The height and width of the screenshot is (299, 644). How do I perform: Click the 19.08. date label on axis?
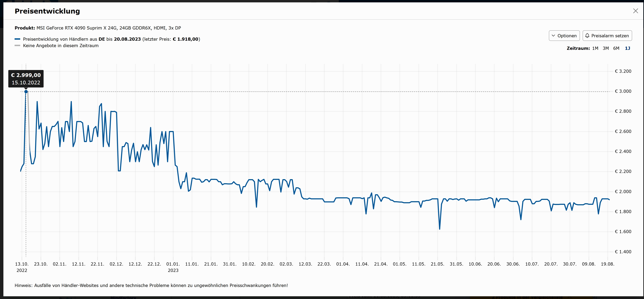[607, 264]
